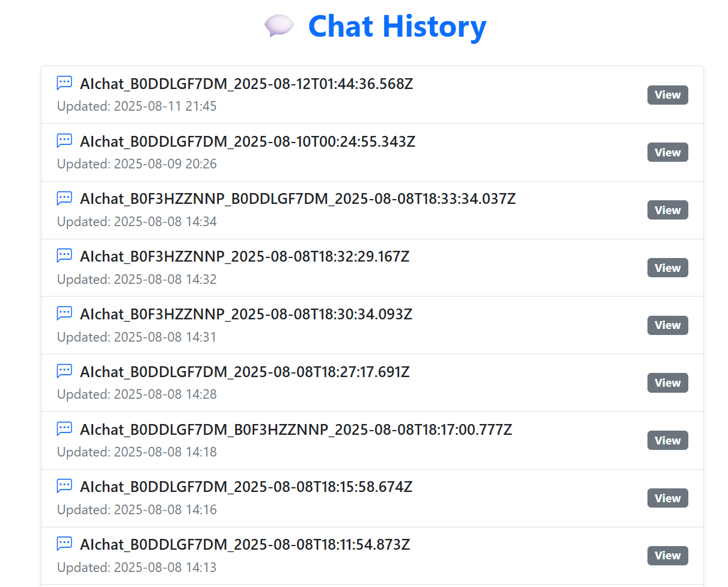View the chat updated 2025-08-08 14:13
Screen dimensions: 728x587
click(667, 556)
